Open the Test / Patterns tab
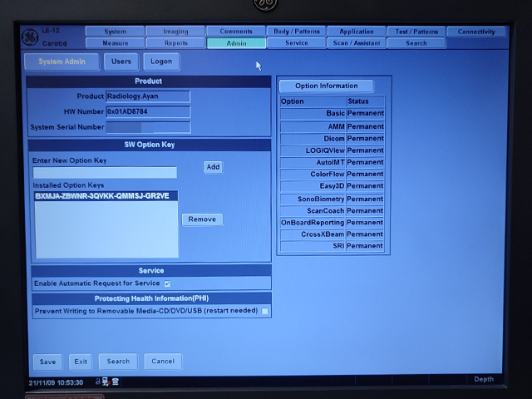Viewport: 532px width, 399px height. [416, 32]
